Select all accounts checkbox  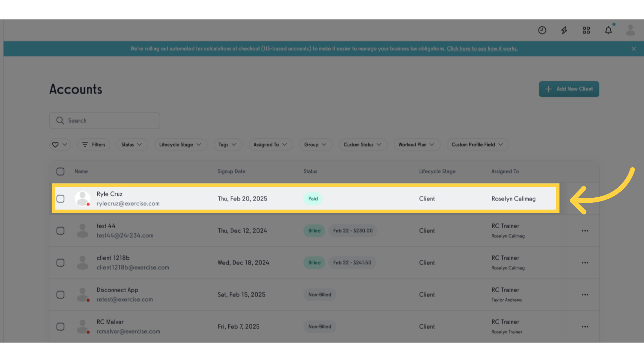coord(60,171)
